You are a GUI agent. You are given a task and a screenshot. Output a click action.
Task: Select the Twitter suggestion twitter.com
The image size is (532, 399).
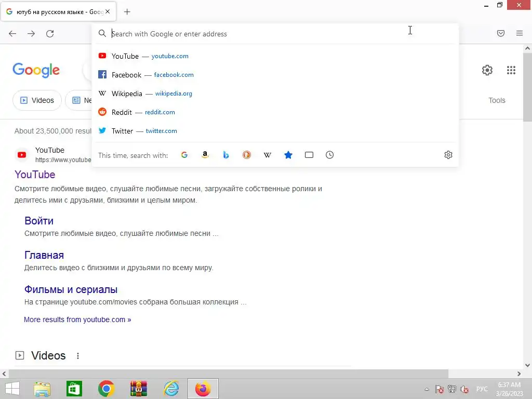click(x=275, y=130)
